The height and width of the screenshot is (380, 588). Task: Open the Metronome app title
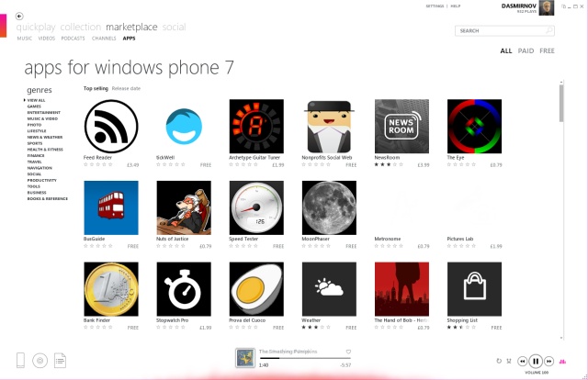(388, 239)
